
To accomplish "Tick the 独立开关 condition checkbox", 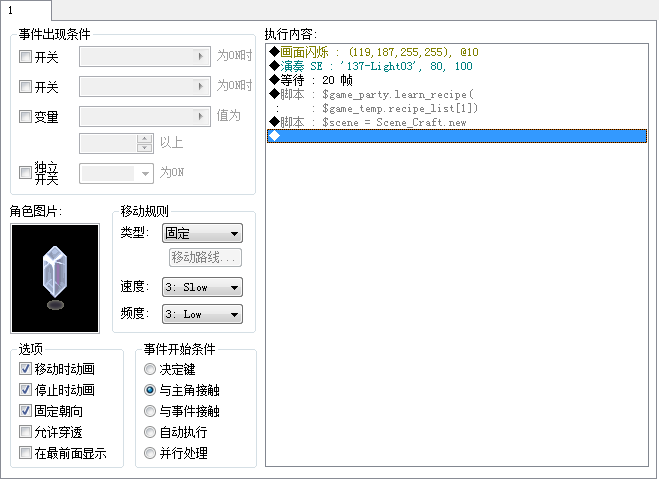I will 25,172.
